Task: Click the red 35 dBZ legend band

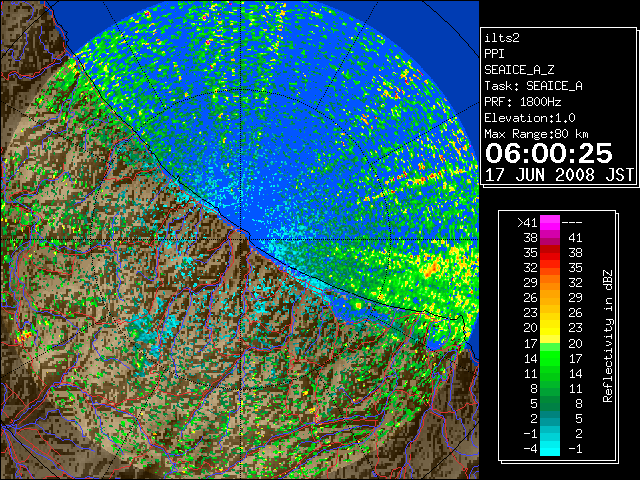Action: tap(550, 253)
